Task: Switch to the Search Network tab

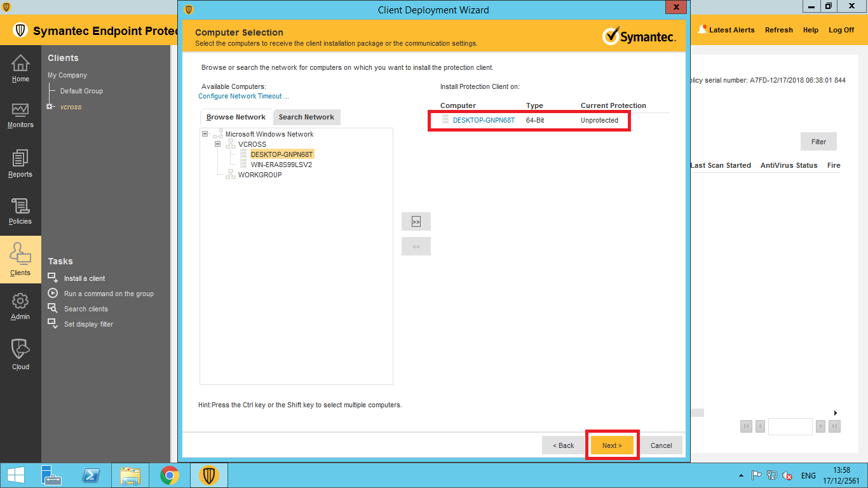Action: pos(306,117)
